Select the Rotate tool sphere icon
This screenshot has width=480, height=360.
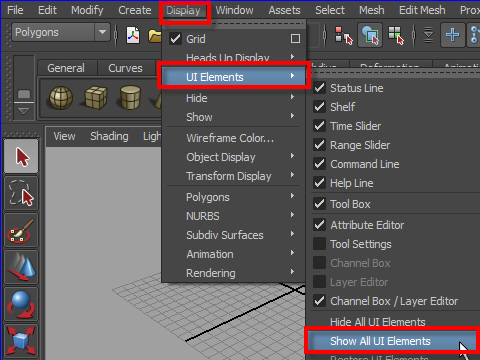point(21,304)
